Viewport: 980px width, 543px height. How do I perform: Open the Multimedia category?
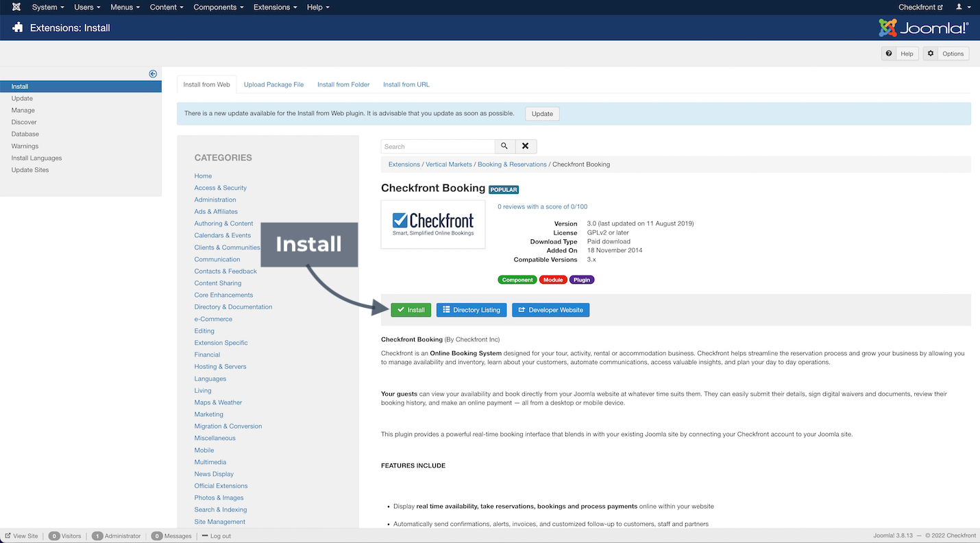[x=210, y=462]
